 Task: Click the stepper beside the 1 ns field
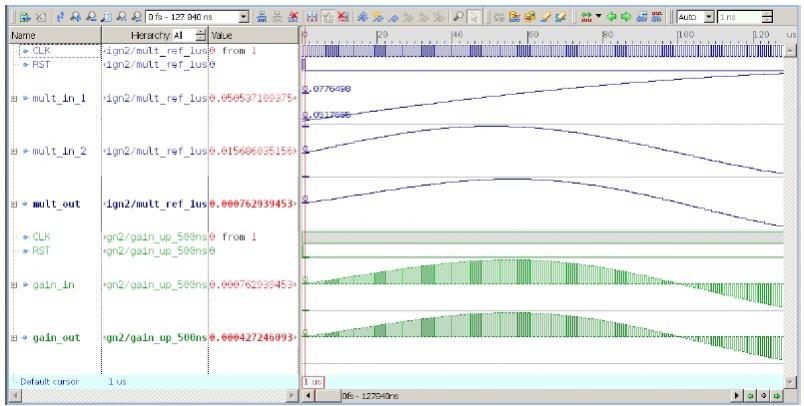767,17
